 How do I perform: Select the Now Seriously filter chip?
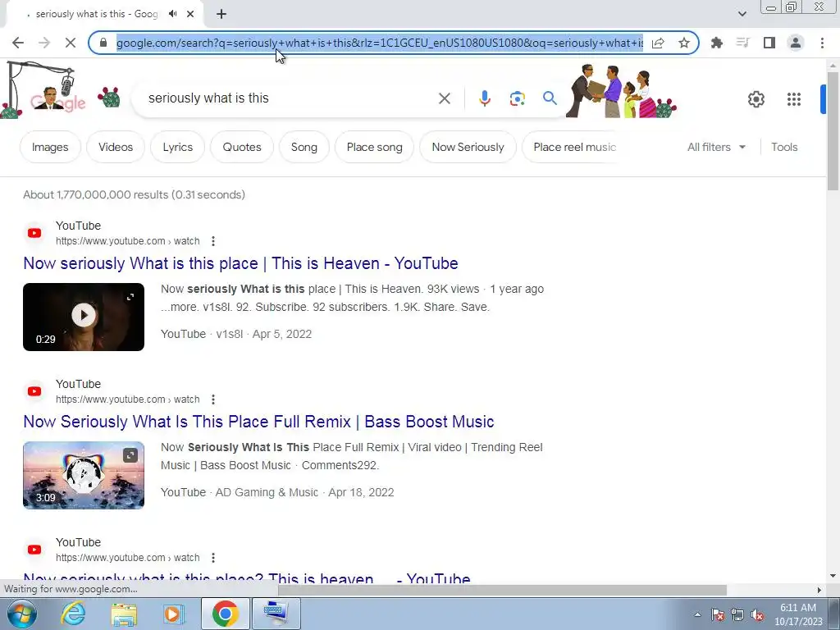pos(468,147)
